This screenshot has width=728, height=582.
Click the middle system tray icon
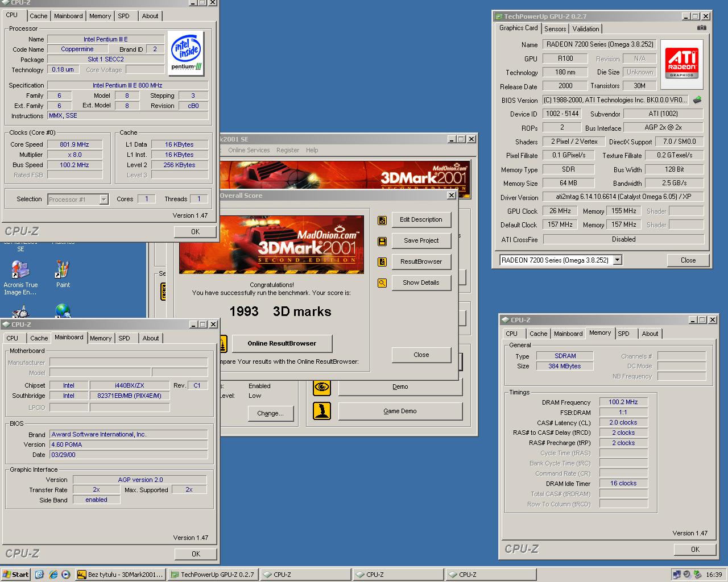(687, 575)
